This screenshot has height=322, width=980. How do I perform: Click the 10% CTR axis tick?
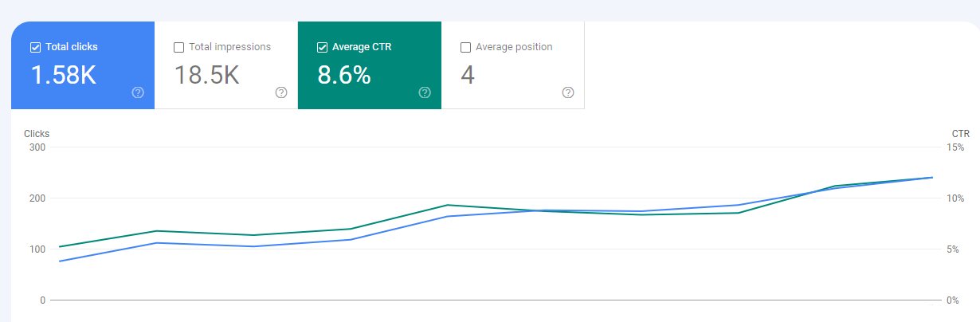coord(955,198)
